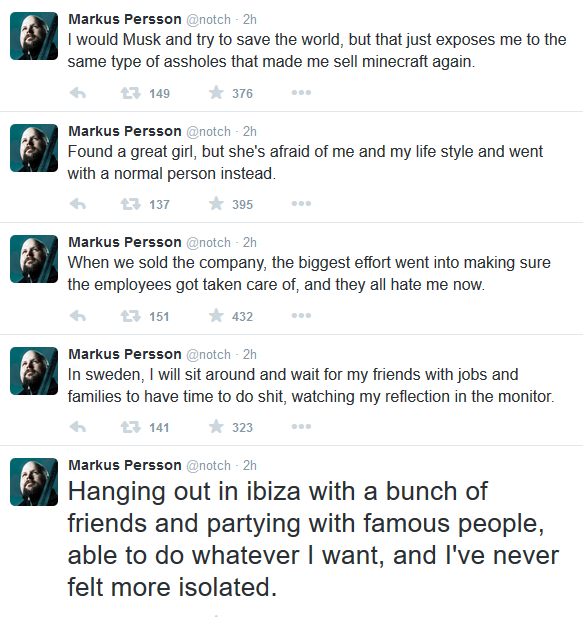Image resolution: width=583 pixels, height=617 pixels.
Task: Open more options on the 'great girl' tweet
Action: click(x=301, y=204)
